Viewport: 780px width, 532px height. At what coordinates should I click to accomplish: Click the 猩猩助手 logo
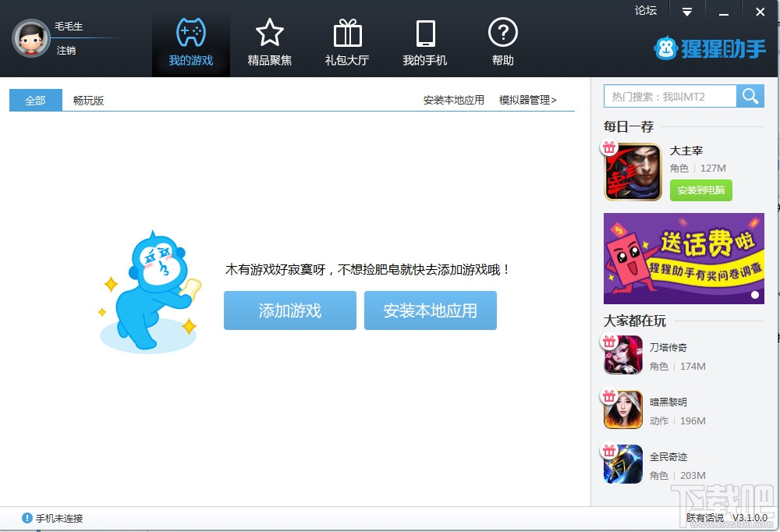click(x=710, y=48)
